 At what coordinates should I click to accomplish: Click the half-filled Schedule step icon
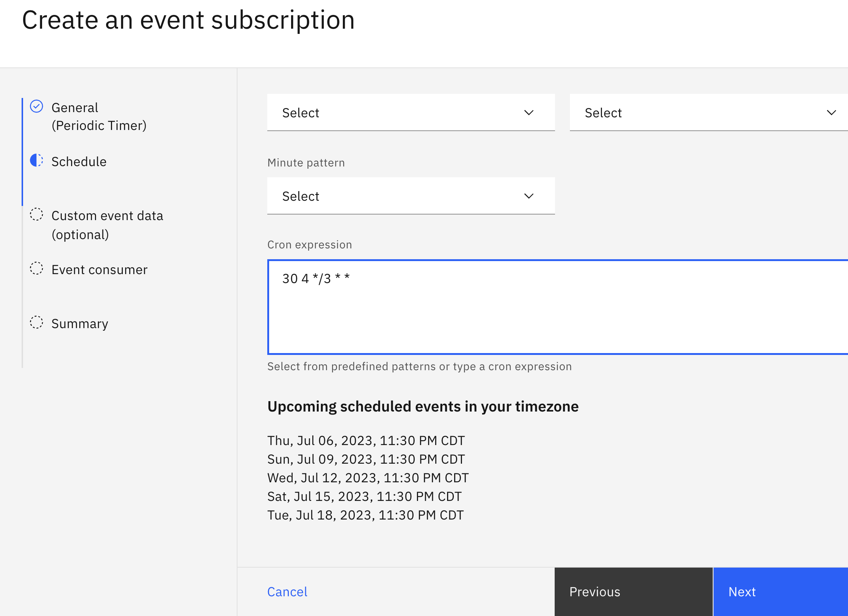(x=36, y=161)
